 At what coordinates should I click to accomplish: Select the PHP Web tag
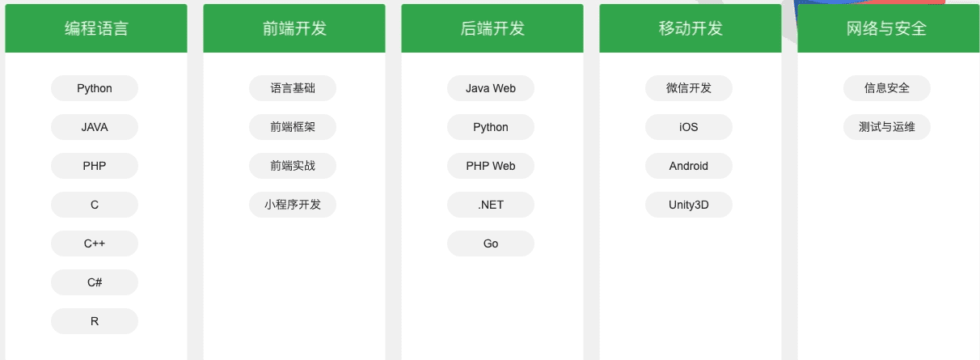point(491,166)
